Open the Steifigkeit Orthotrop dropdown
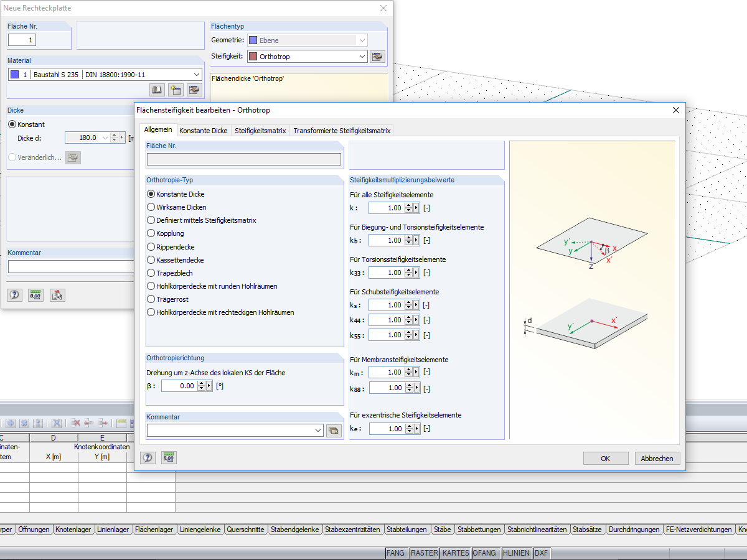747x560 pixels. click(x=361, y=56)
